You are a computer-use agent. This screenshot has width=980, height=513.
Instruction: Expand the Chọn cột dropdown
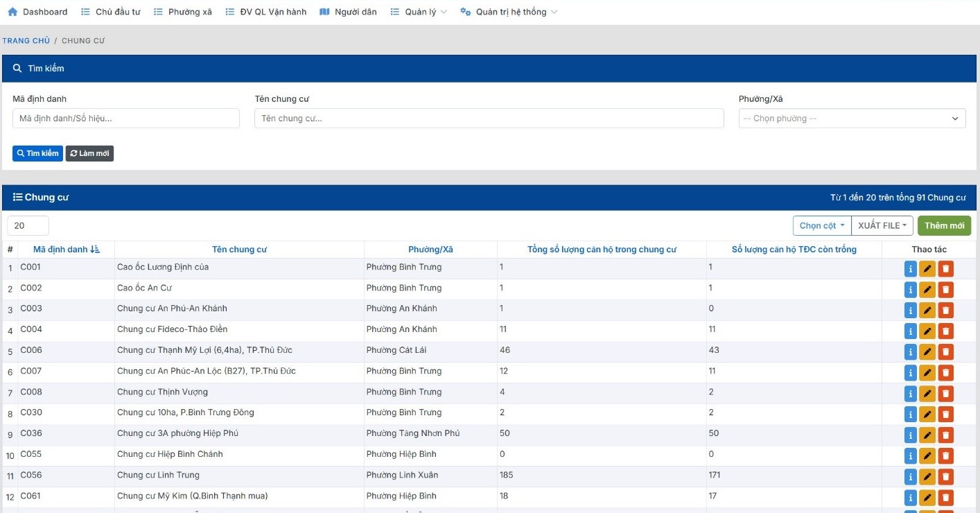click(822, 225)
